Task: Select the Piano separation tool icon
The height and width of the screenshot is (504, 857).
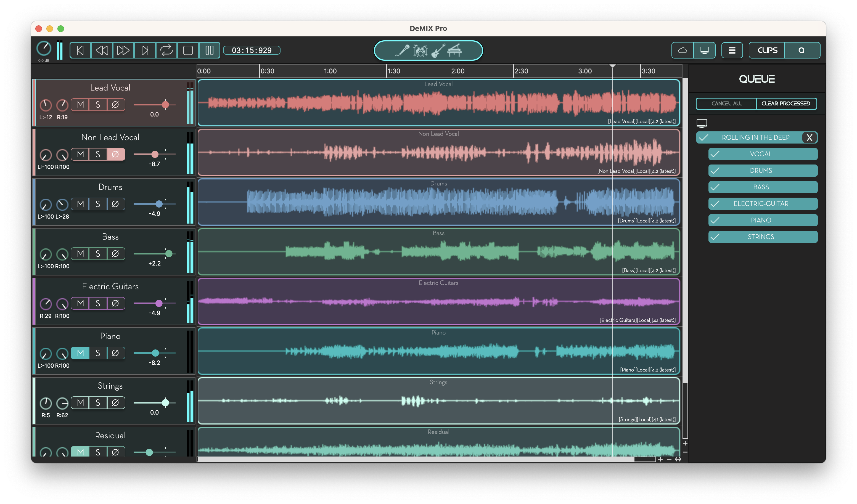Action: pos(454,51)
